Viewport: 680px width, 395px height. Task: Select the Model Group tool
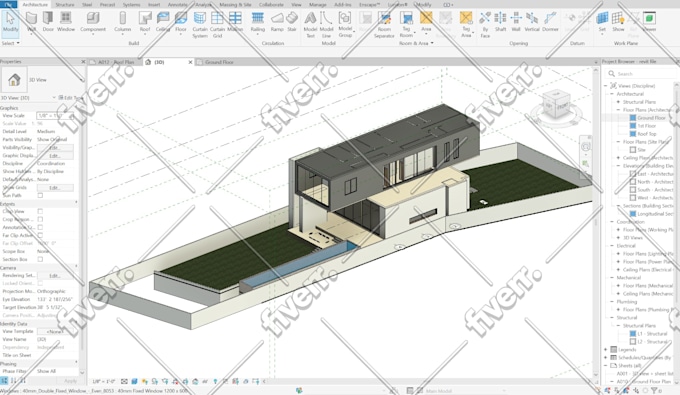[345, 25]
